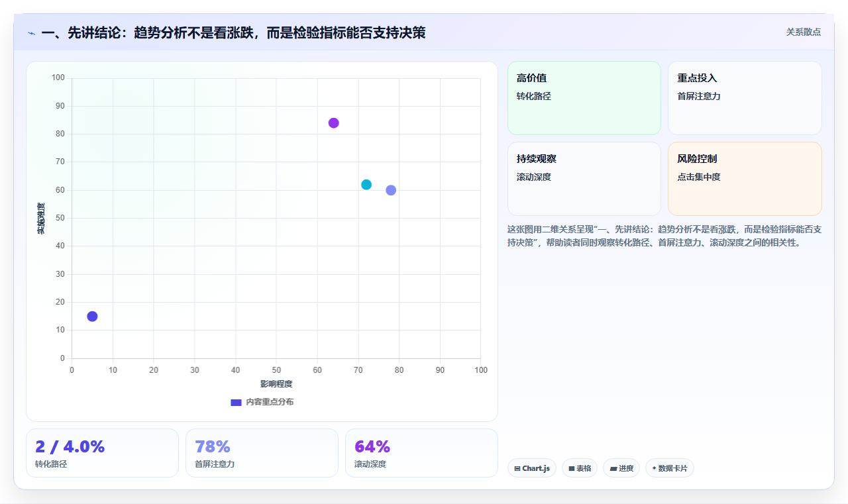The image size is (848, 504).
Task: Select the Chart.js tag chip
Action: pyautogui.click(x=532, y=468)
